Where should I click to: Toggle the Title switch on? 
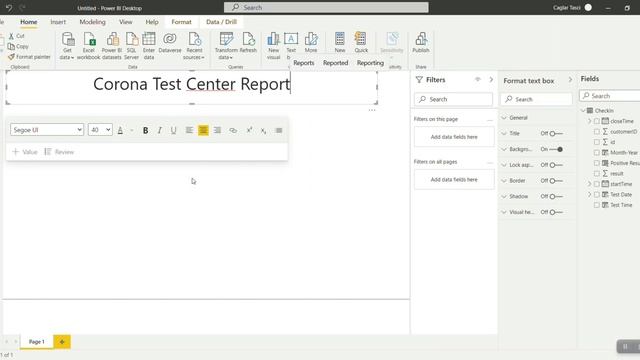tap(556, 133)
